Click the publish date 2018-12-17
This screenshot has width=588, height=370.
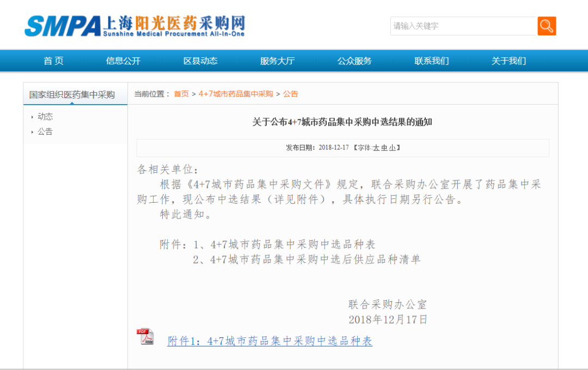coord(334,148)
